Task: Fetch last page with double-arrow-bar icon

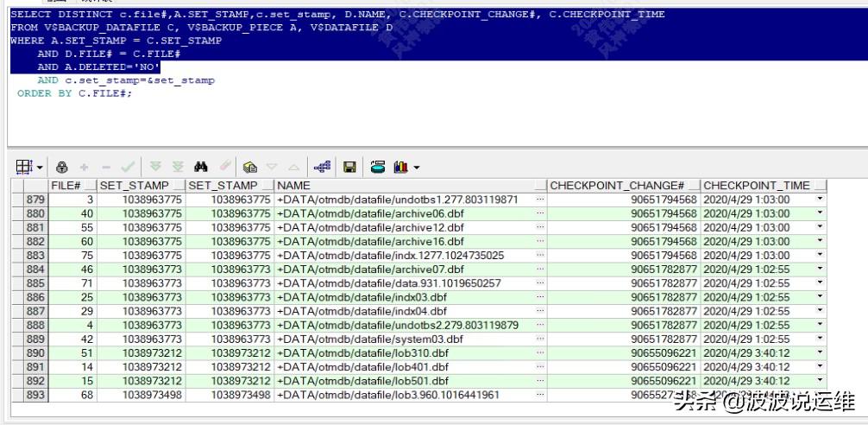Action: [179, 168]
